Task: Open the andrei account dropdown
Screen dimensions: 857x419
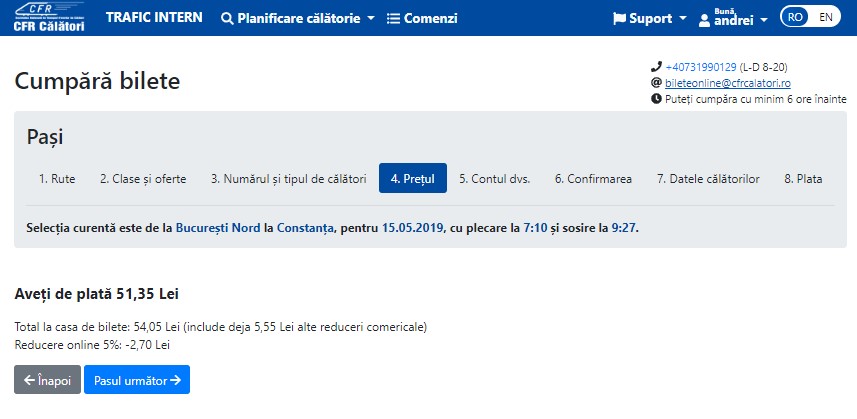Action: (733, 18)
